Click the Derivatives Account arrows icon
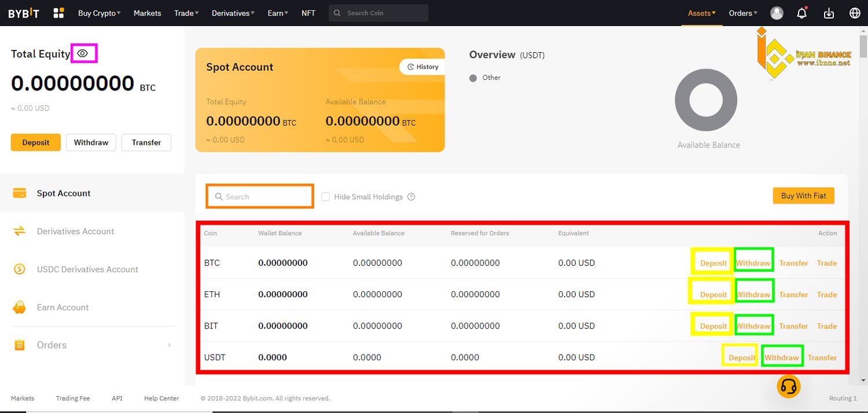The width and height of the screenshot is (868, 413). click(x=20, y=231)
